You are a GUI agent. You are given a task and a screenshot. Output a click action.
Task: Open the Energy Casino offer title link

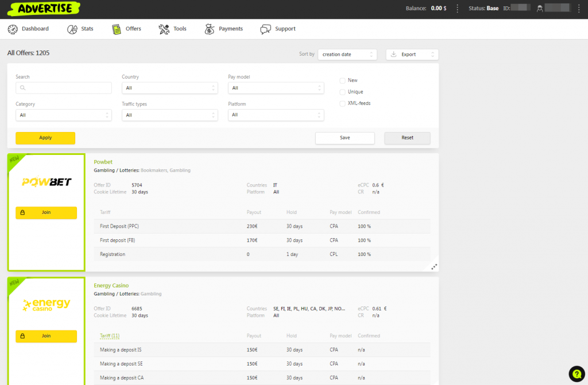(x=111, y=286)
